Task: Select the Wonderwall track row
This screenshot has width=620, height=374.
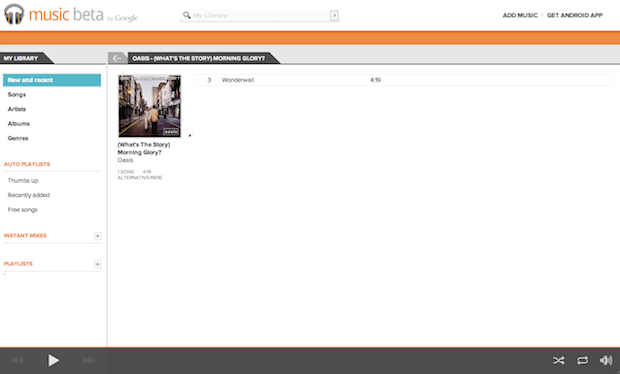Action: pyautogui.click(x=404, y=80)
